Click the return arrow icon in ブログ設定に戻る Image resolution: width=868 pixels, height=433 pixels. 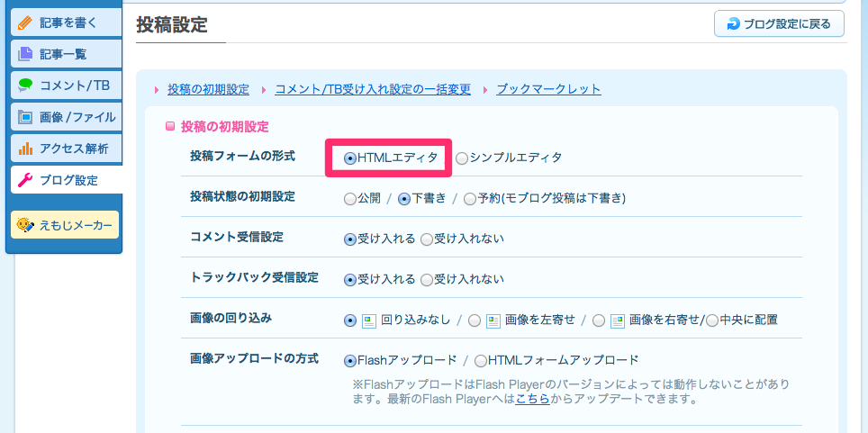click(x=733, y=23)
